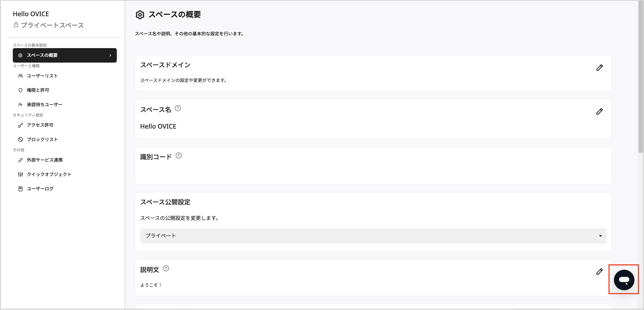This screenshot has width=644, height=310.
Task: Show help for 説明文 via question icon
Action: [166, 268]
